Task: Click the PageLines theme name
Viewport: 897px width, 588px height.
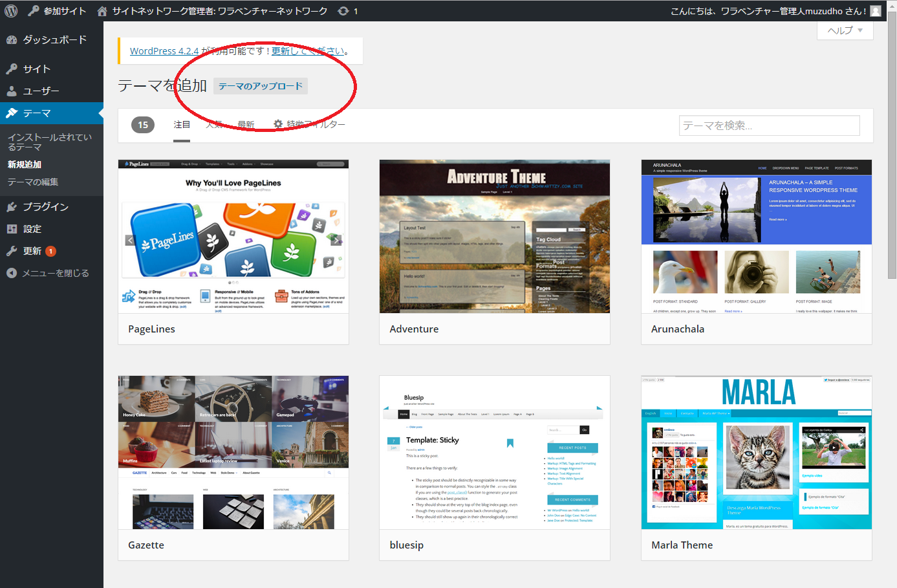Action: pos(152,329)
